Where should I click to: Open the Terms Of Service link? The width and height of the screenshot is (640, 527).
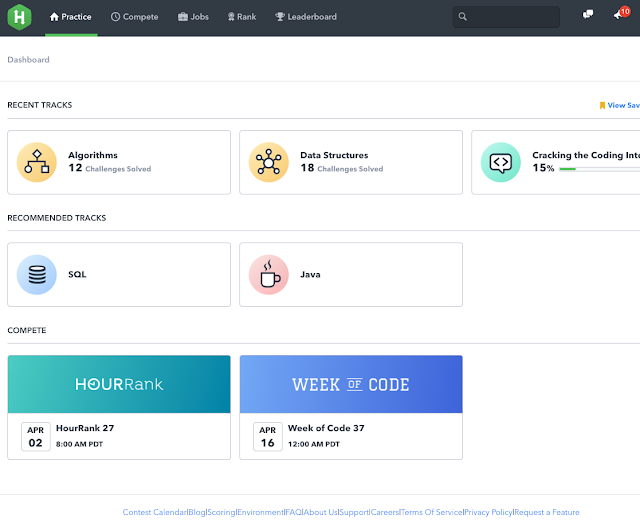[x=432, y=512]
